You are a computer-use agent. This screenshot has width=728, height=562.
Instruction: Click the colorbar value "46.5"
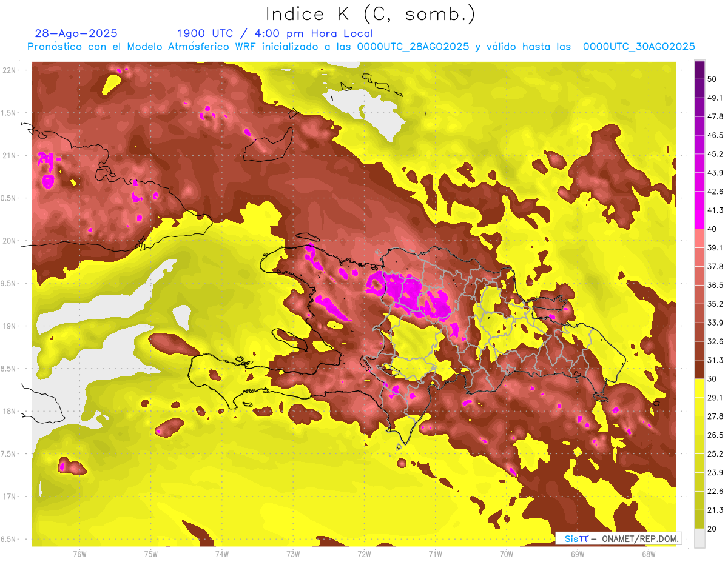coord(715,135)
